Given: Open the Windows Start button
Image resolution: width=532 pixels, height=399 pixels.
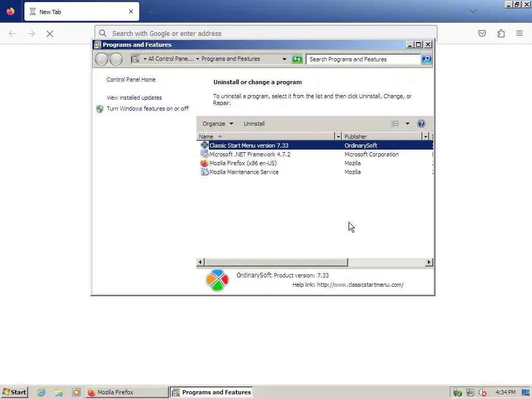Looking at the screenshot, I should [14, 392].
